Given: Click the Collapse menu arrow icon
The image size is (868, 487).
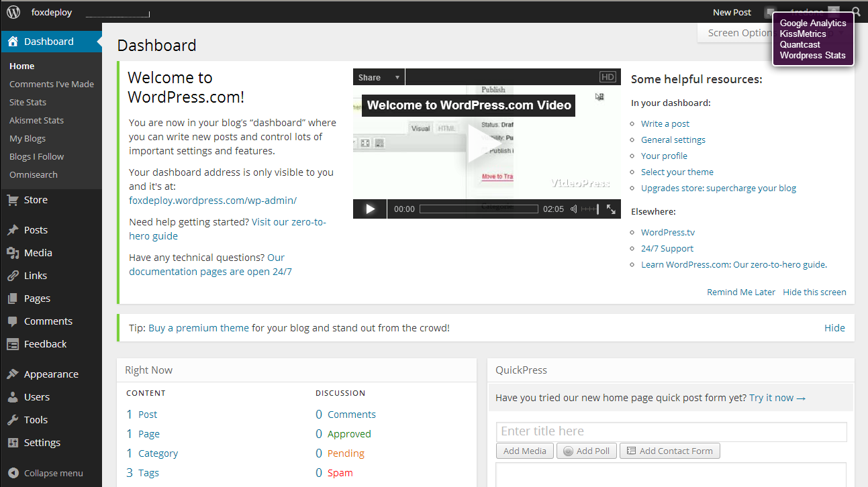Looking at the screenshot, I should click(x=13, y=473).
